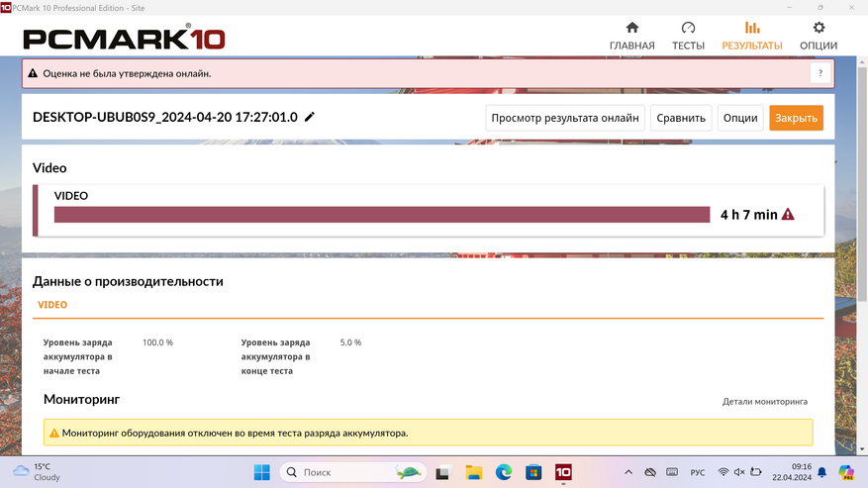Launch Microsoft Edge from taskbar

pos(503,472)
